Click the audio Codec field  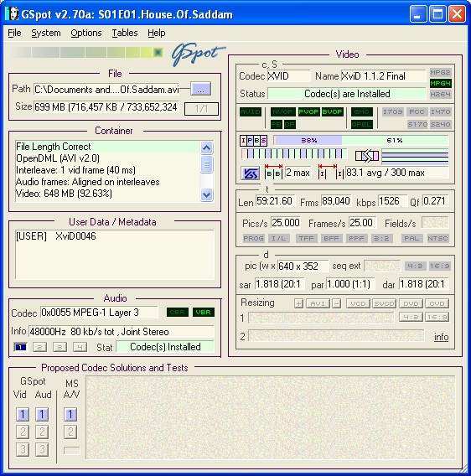pos(99,313)
